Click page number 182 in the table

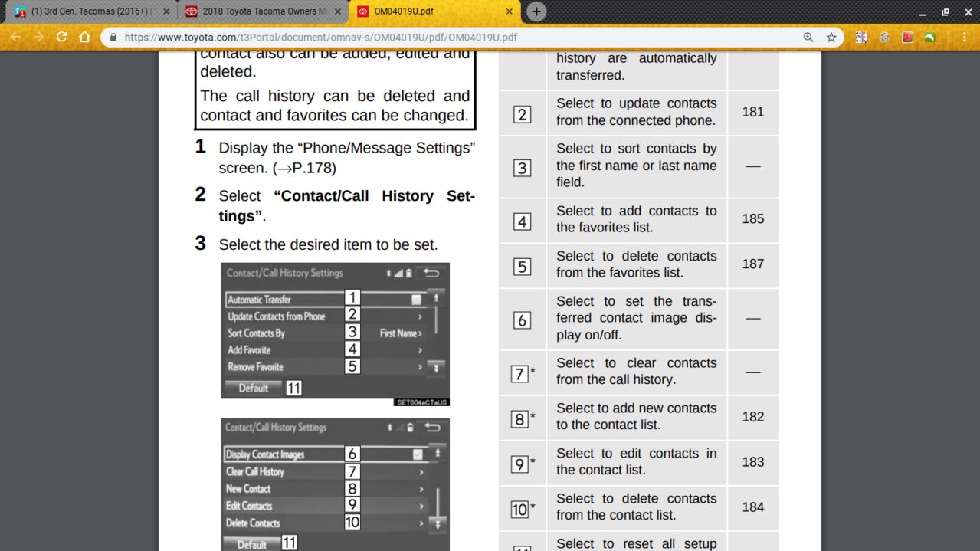753,417
